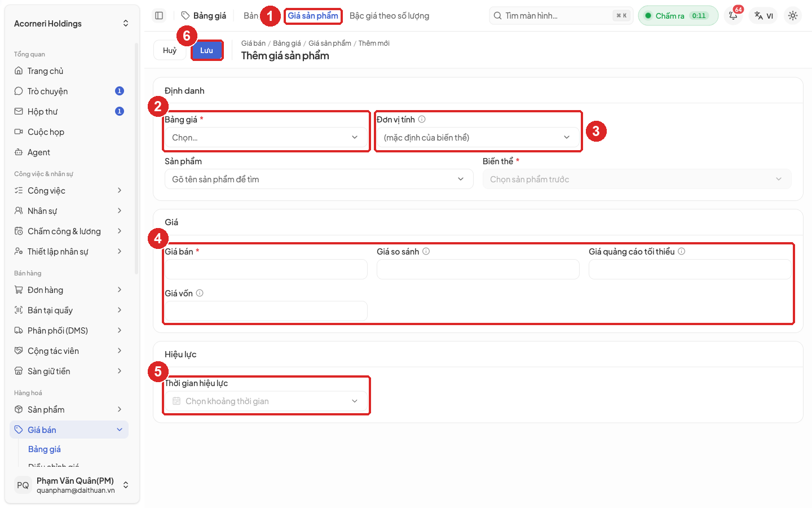The image size is (812, 508).
Task: Open the Đơn vị tính dropdown
Action: (478, 138)
